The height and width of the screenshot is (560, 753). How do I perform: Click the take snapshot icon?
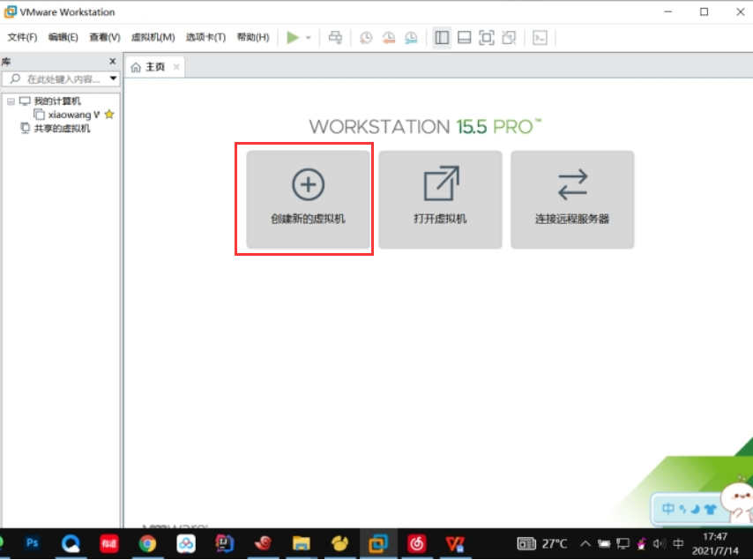click(366, 37)
